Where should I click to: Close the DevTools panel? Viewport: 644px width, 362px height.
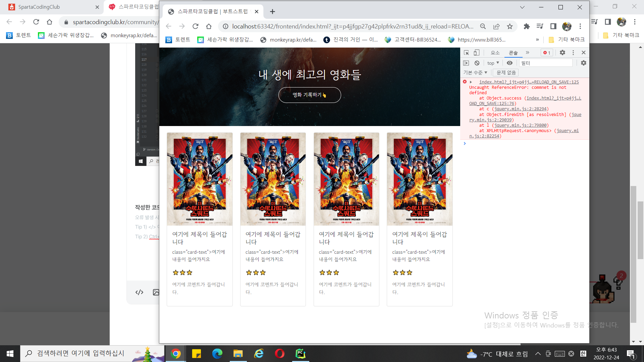click(x=584, y=53)
